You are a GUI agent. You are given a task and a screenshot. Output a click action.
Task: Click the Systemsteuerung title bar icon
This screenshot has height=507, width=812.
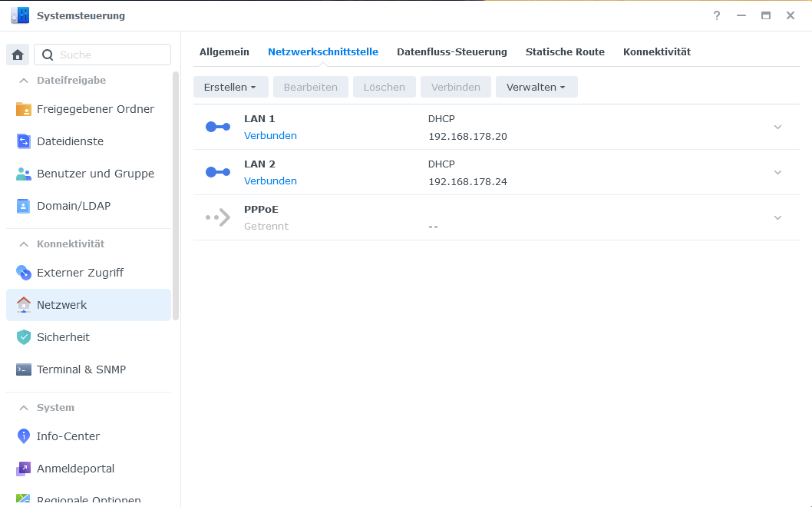(20, 15)
